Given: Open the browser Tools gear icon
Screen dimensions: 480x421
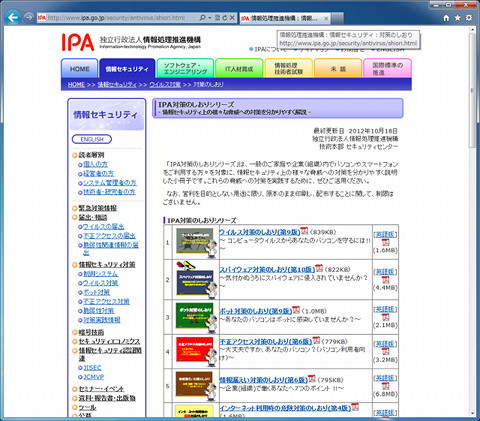Looking at the screenshot, I should [469, 18].
